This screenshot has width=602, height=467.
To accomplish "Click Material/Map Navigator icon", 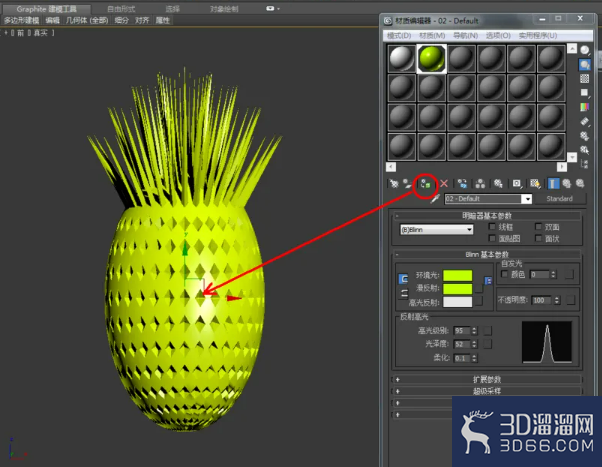I will point(584,164).
